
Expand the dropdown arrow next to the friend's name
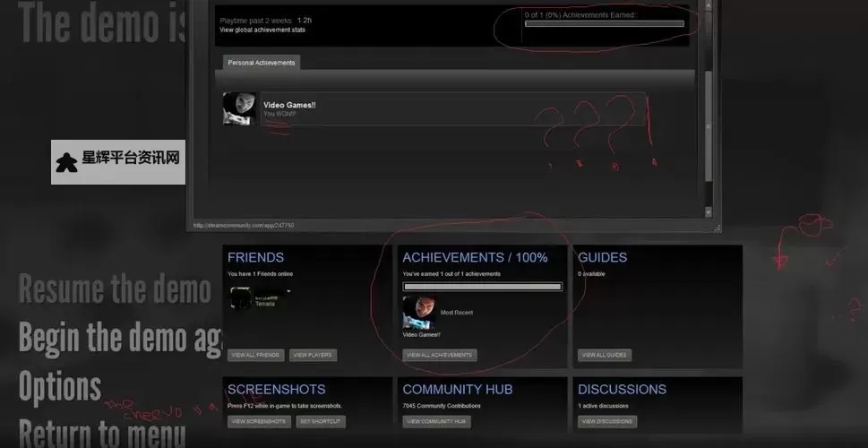tap(288, 292)
